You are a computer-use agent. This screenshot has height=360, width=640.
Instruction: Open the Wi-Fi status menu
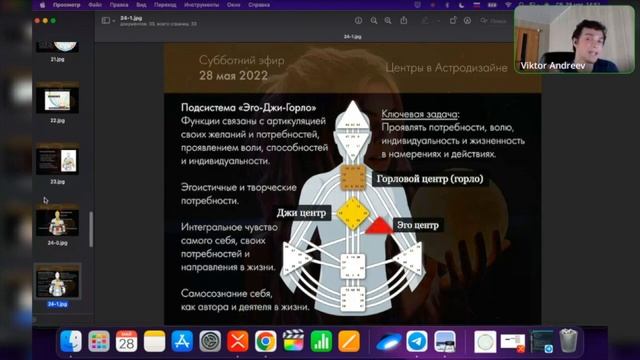(x=508, y=5)
